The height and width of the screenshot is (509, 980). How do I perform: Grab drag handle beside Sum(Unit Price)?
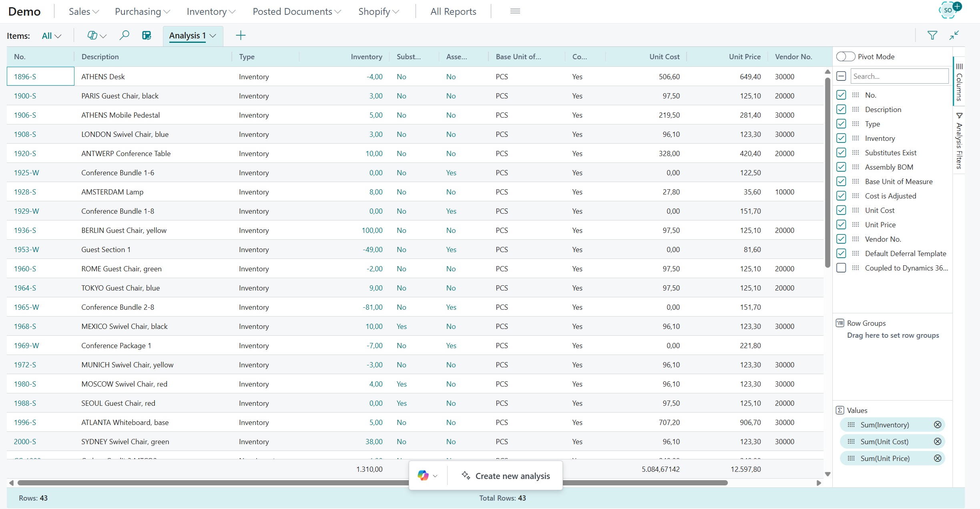pyautogui.click(x=851, y=458)
